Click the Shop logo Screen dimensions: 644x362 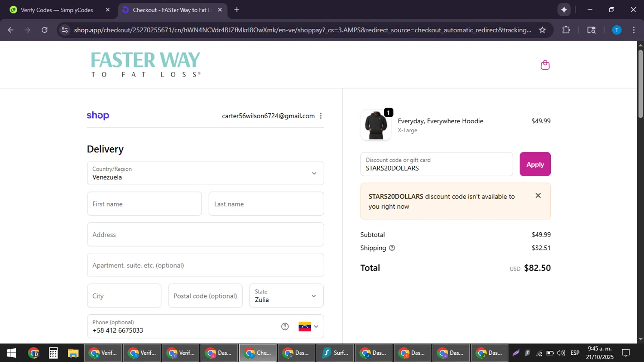pyautogui.click(x=98, y=116)
